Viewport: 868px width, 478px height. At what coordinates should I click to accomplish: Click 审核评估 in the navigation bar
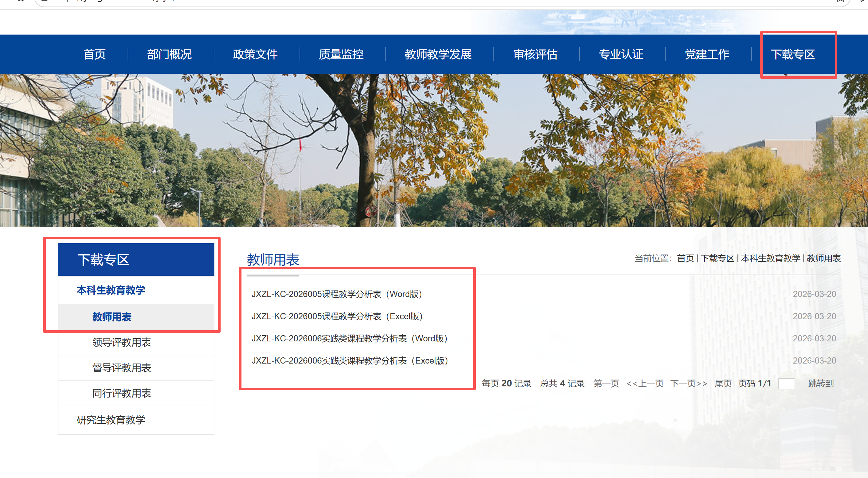(x=535, y=54)
